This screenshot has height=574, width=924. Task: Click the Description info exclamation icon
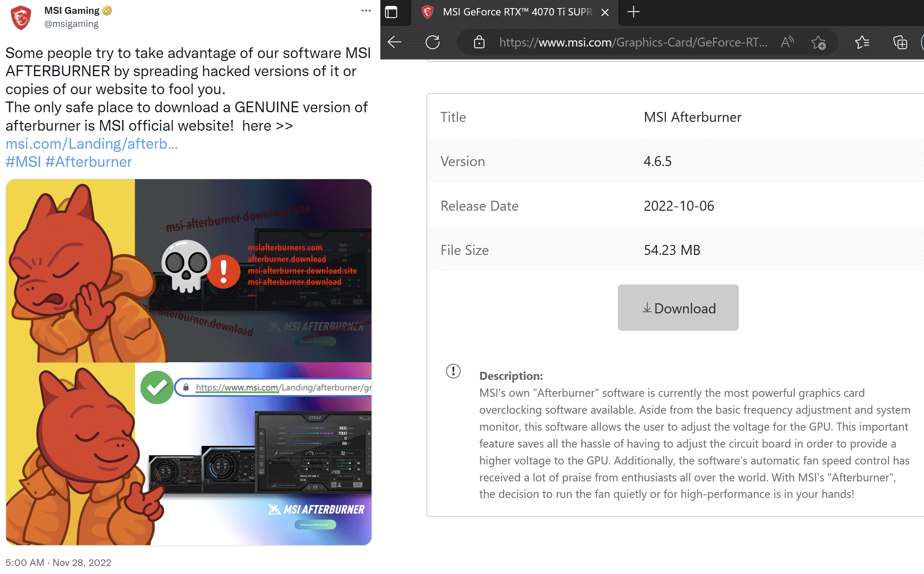[453, 371]
